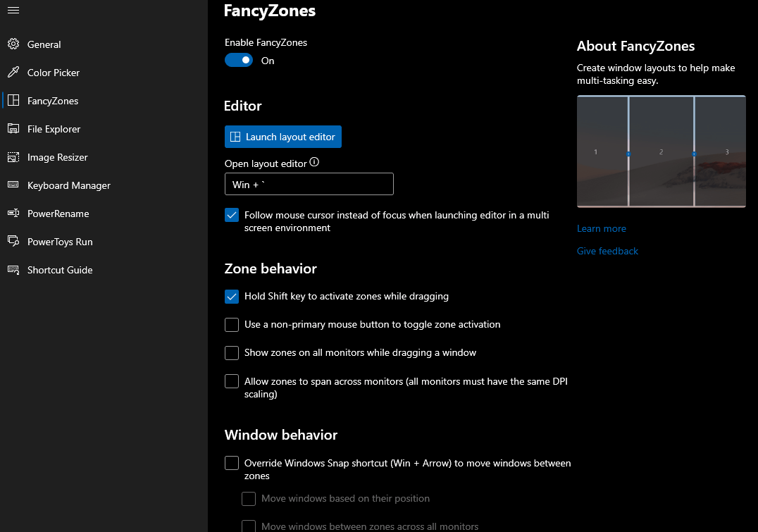Open Shortcut Guide via its icon
The image size is (758, 532).
pyautogui.click(x=13, y=269)
